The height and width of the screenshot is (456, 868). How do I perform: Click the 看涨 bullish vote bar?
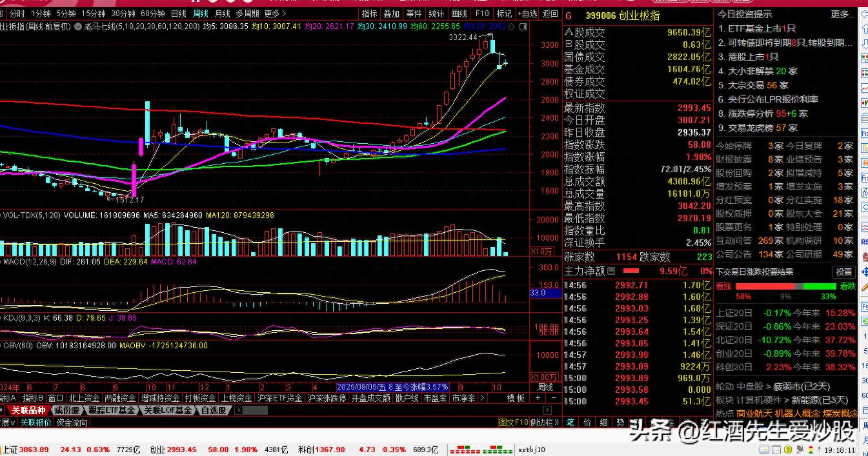(x=764, y=286)
